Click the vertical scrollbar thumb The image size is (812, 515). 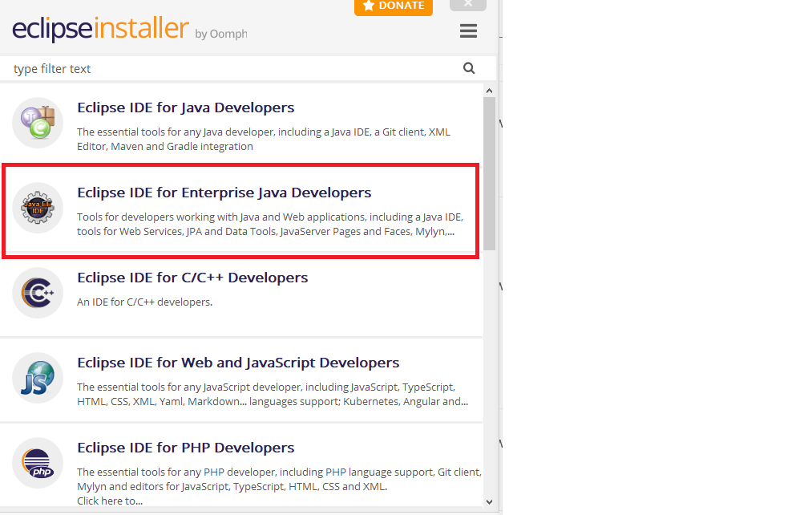click(x=490, y=173)
